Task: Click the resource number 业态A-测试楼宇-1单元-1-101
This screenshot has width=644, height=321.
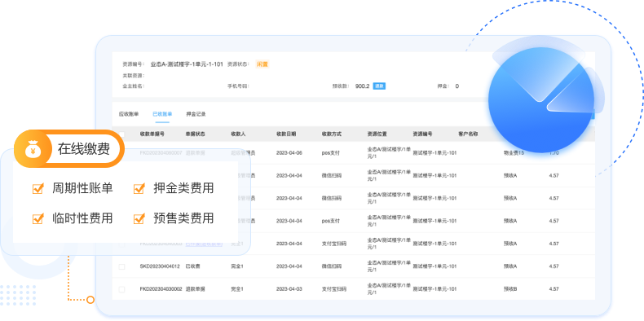Action: click(187, 64)
